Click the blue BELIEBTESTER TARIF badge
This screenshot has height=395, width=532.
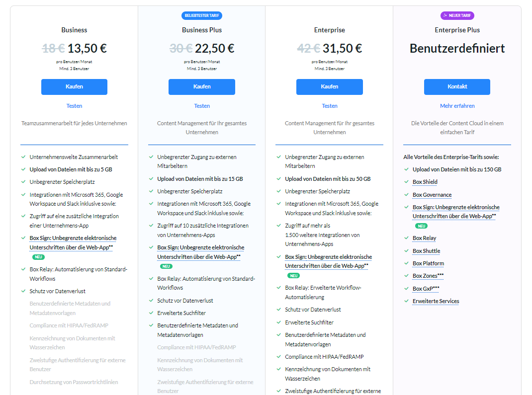tap(202, 15)
